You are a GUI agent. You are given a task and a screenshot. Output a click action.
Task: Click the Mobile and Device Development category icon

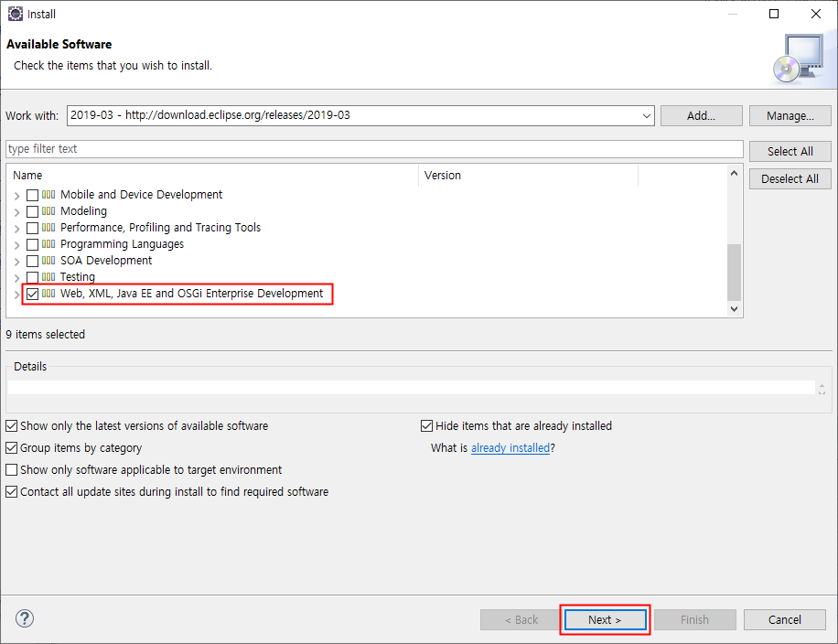pyautogui.click(x=48, y=195)
